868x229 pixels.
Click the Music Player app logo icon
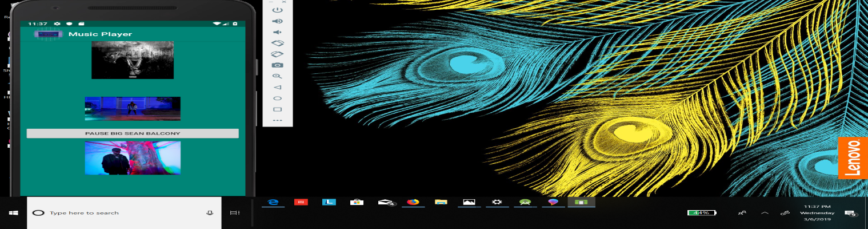(48, 34)
